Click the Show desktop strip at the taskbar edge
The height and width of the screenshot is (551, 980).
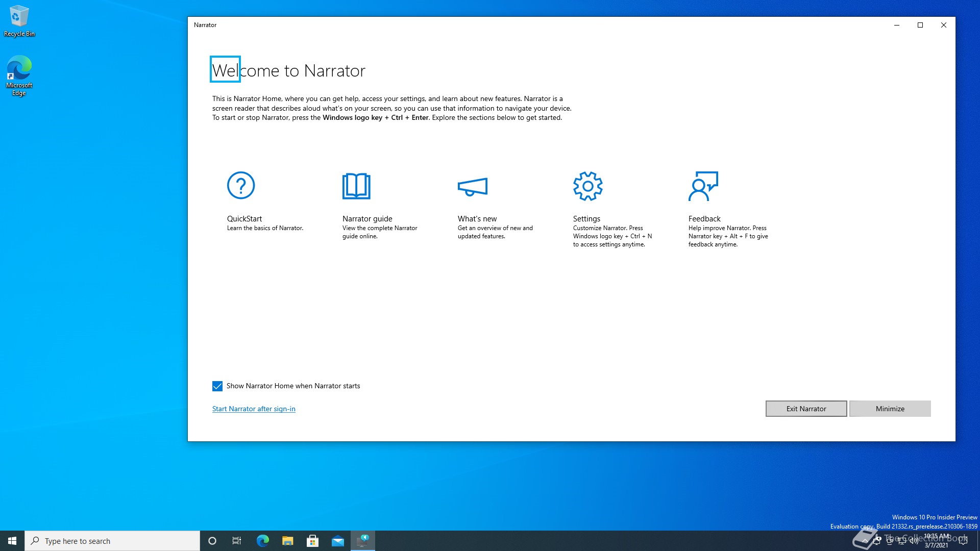pos(978,541)
